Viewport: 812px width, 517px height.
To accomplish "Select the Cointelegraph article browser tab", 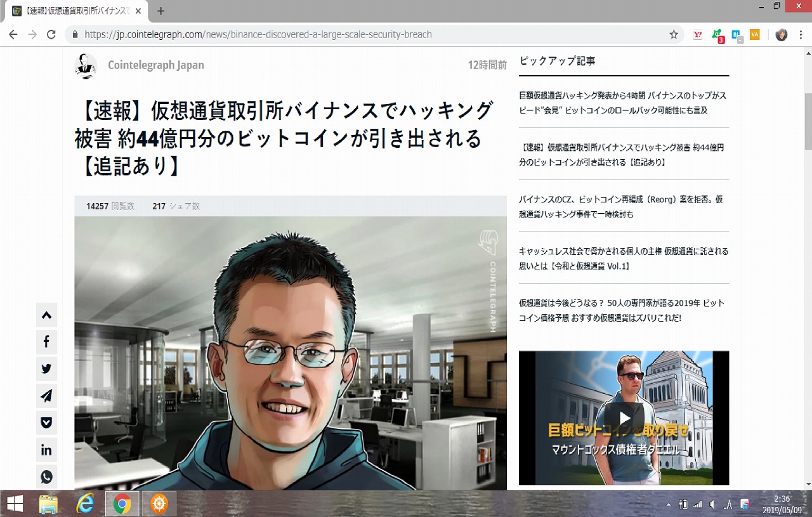I will [x=76, y=11].
